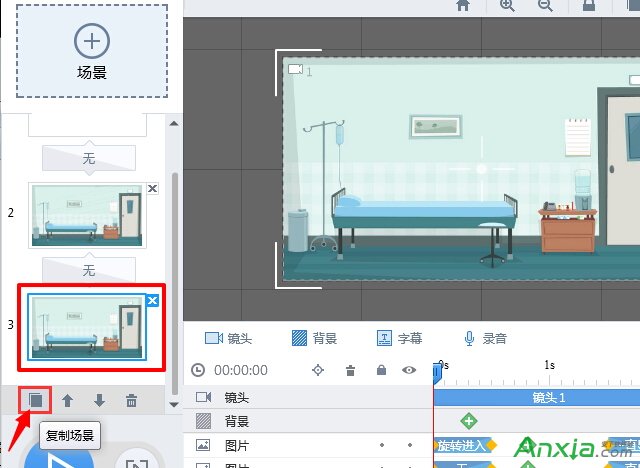This screenshot has height=468, width=640.
Task: Select the 图片 track row
Action: click(x=308, y=445)
